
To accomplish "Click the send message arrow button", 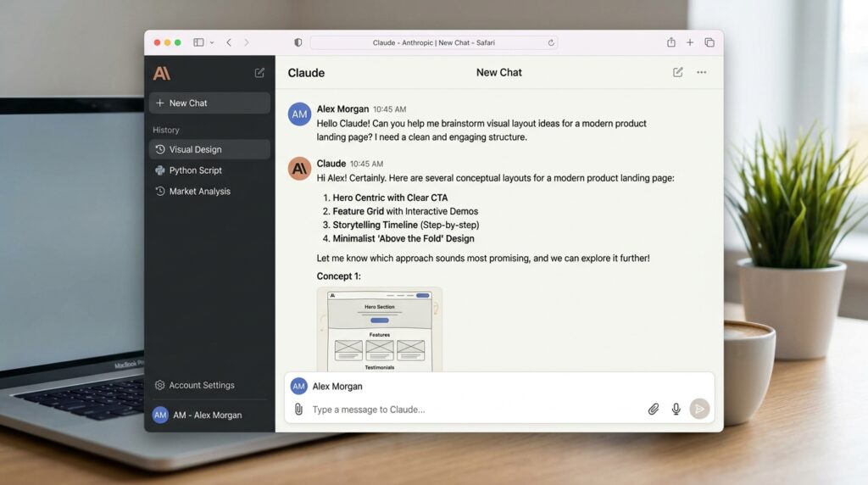I will point(699,410).
